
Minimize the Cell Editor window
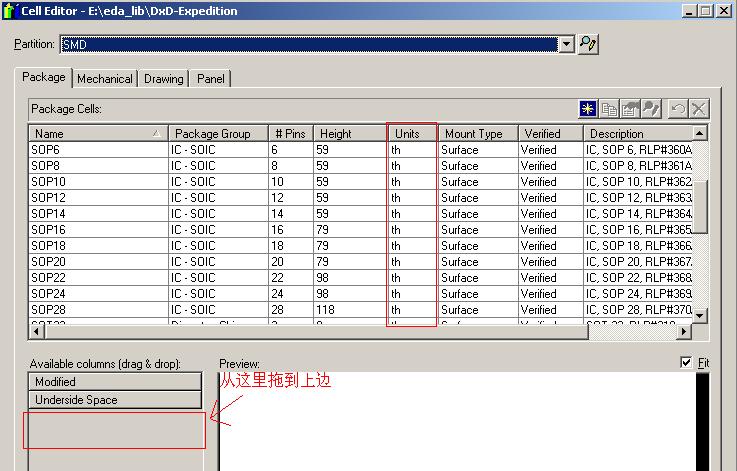tap(690, 11)
